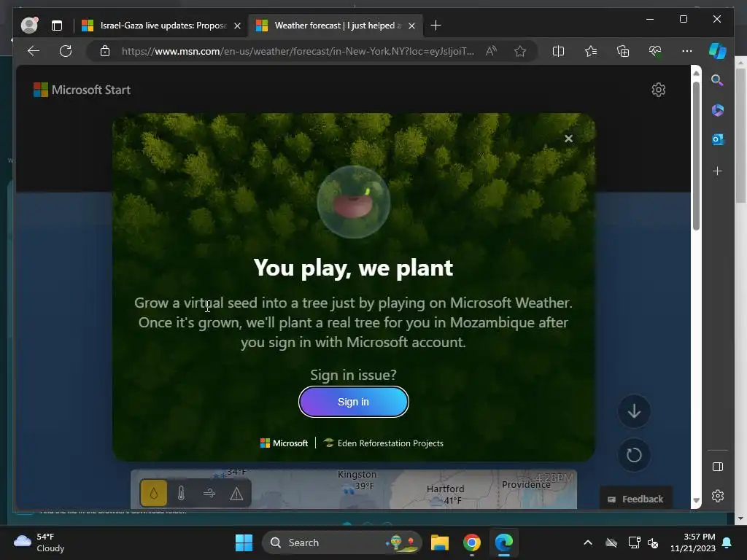Click Kingston on the weather map
The image size is (747, 560).
coord(357,474)
